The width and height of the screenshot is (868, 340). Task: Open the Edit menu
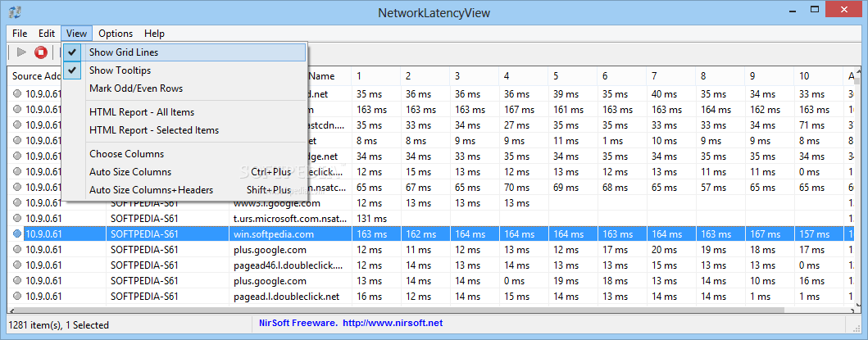(x=47, y=34)
